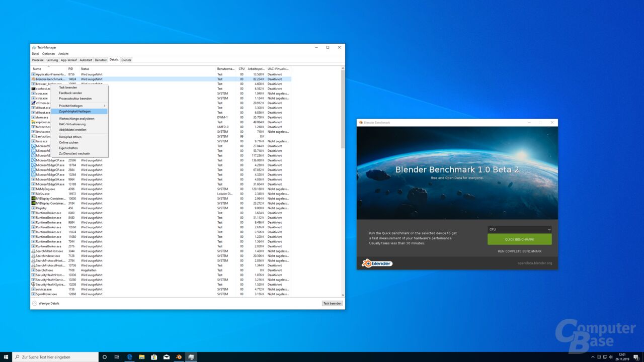Viewport: 644px width, 362px height.
Task: Select the MsMpEng.exe process row
Action: tap(161, 189)
